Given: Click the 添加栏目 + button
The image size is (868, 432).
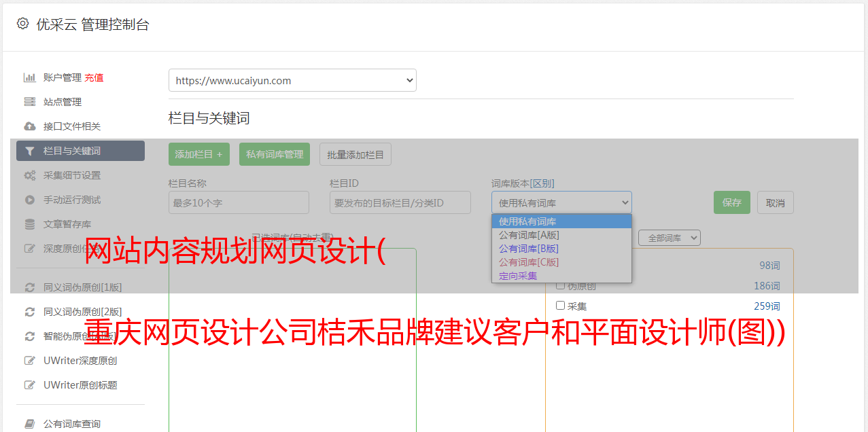Looking at the screenshot, I should tap(199, 154).
